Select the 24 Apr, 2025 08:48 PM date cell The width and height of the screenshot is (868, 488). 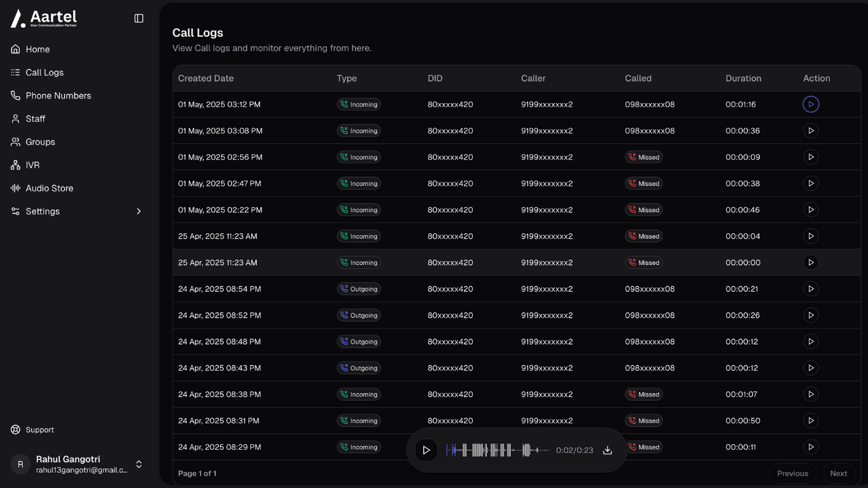[219, 342]
